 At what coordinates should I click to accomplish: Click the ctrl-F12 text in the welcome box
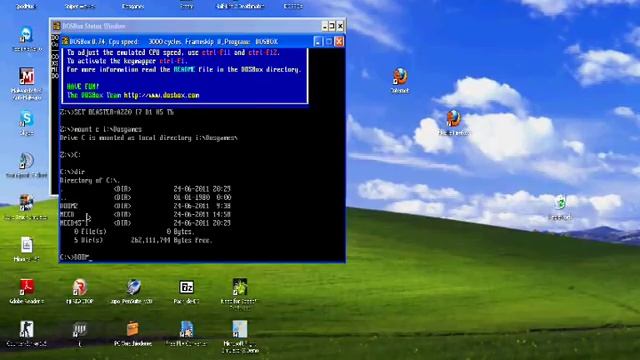(262, 52)
